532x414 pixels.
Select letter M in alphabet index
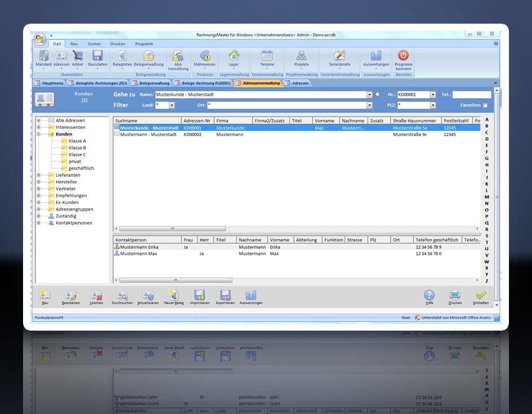(486, 196)
